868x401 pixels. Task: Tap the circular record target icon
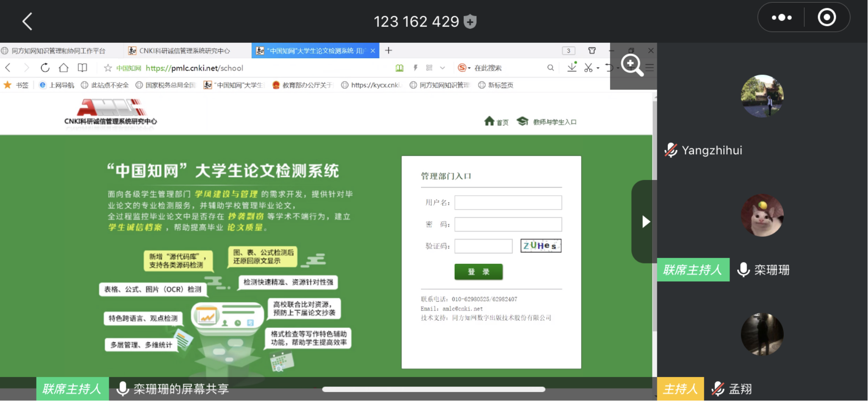(826, 18)
